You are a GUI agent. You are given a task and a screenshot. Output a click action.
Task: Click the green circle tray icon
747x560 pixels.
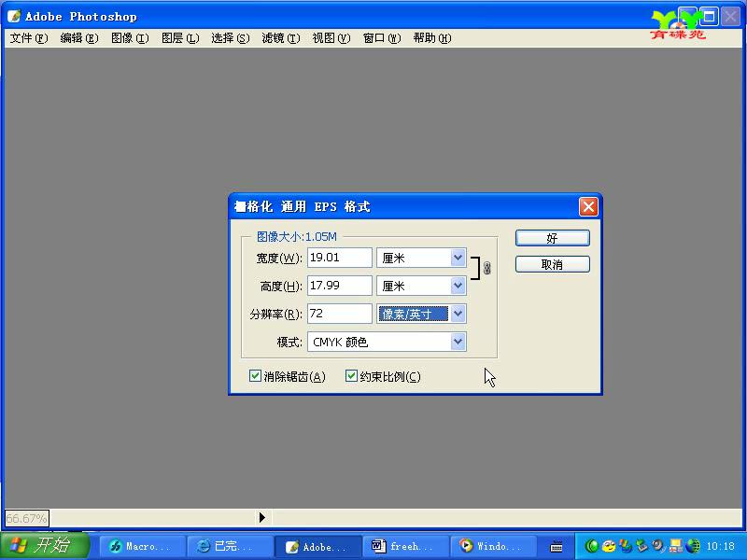591,546
